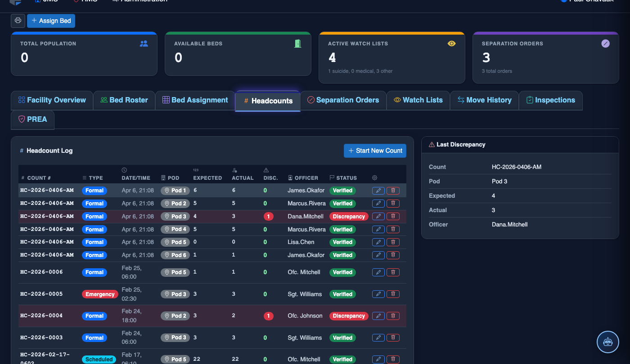The image size is (630, 364).
Task: Switch to the Inspections tab
Action: (x=550, y=100)
